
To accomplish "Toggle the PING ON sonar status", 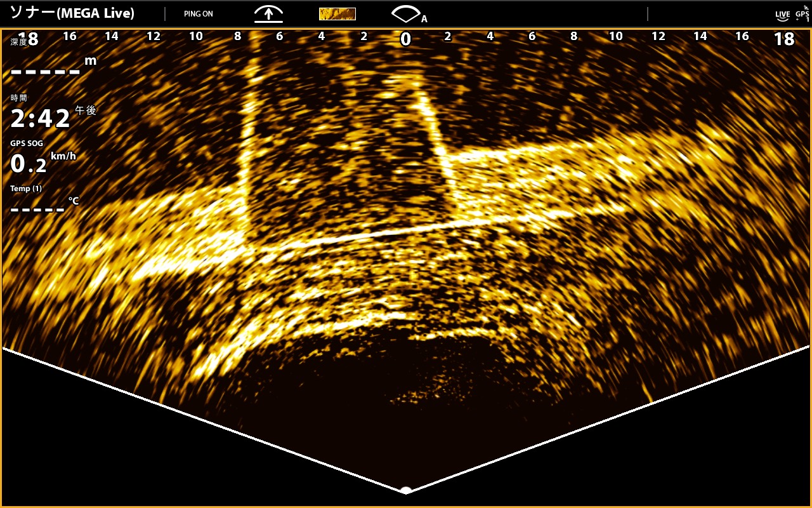I will point(199,14).
